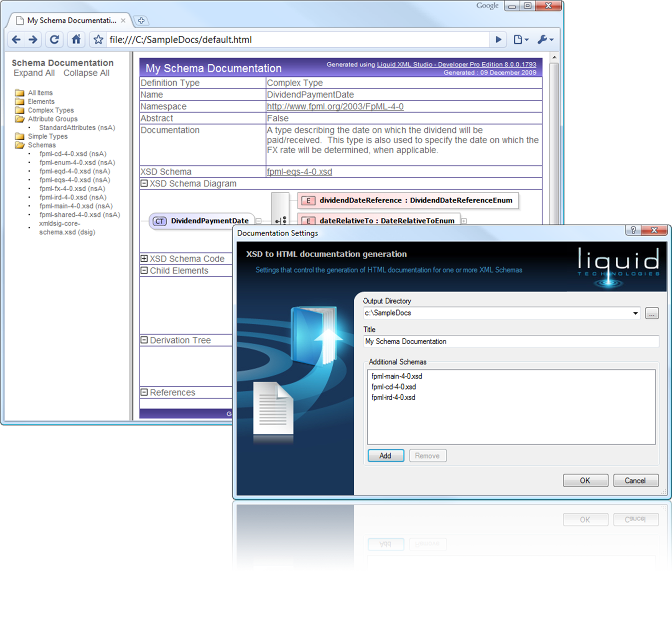
Task: Click the help question mark in dialog
Action: 633,230
